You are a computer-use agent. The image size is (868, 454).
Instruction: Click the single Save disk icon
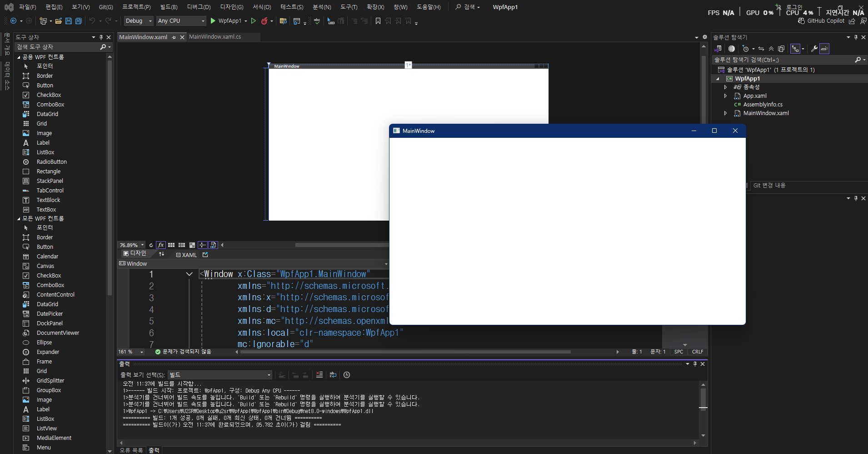[x=69, y=21]
